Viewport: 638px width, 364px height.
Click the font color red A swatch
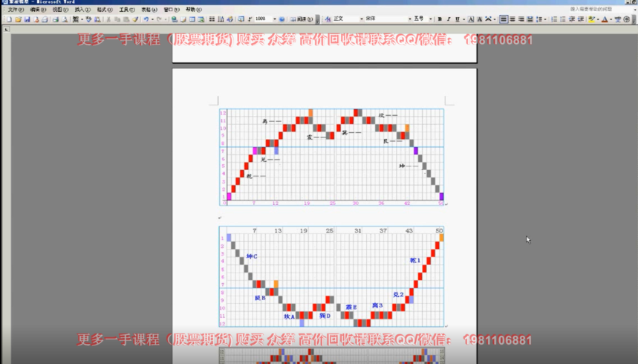(605, 19)
